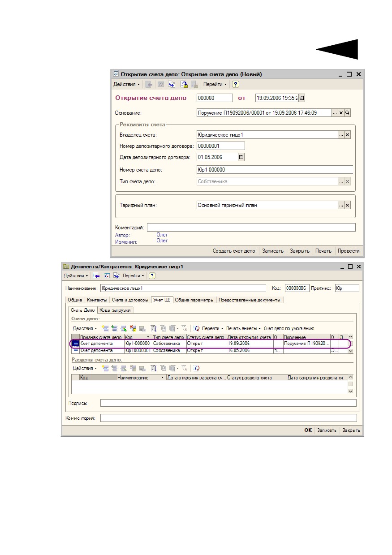Image resolution: width=392 pixels, height=555 pixels.
Task: Open Перейти menu in Депоненты/Контрагенты top toolbar
Action: tap(134, 276)
